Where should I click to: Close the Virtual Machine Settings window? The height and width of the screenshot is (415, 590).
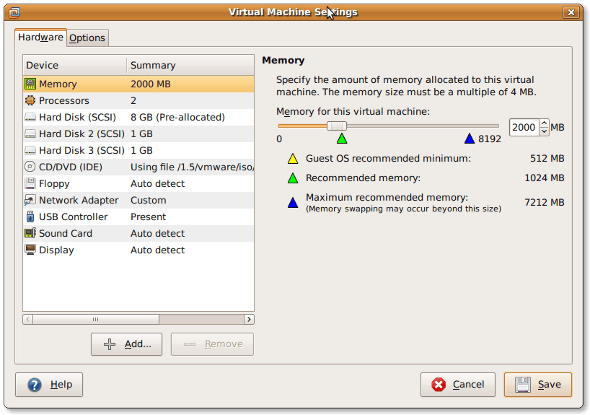pyautogui.click(x=571, y=12)
